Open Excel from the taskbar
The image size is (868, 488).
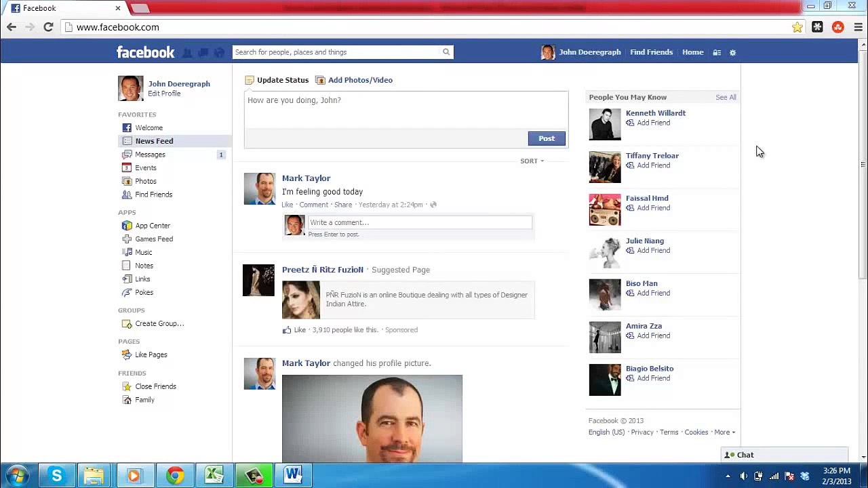pos(214,476)
